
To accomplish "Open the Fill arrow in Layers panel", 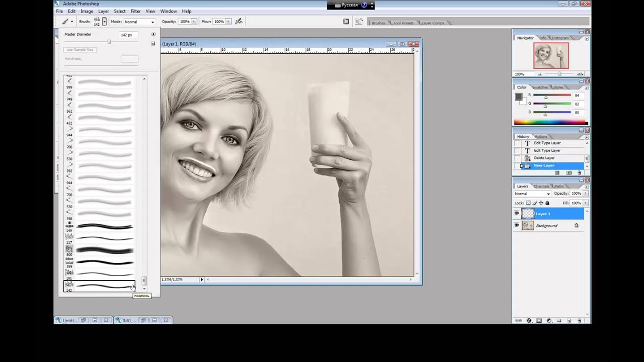I will click(x=586, y=203).
